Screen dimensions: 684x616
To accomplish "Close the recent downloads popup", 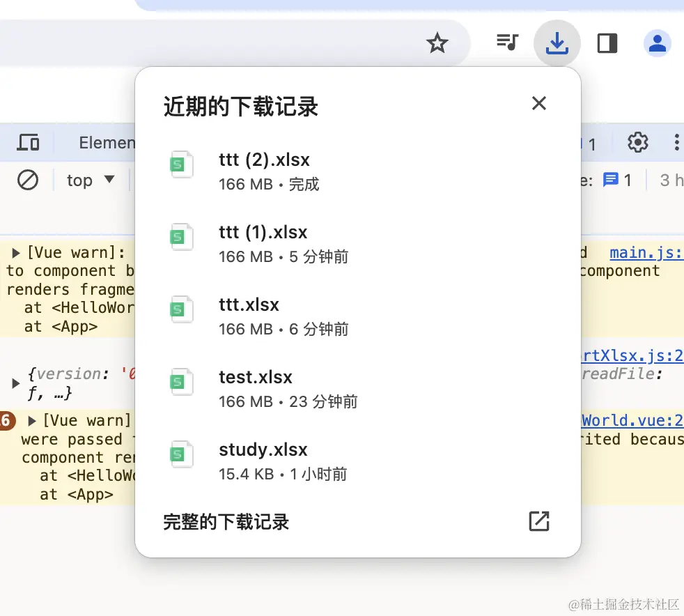I will tap(539, 103).
